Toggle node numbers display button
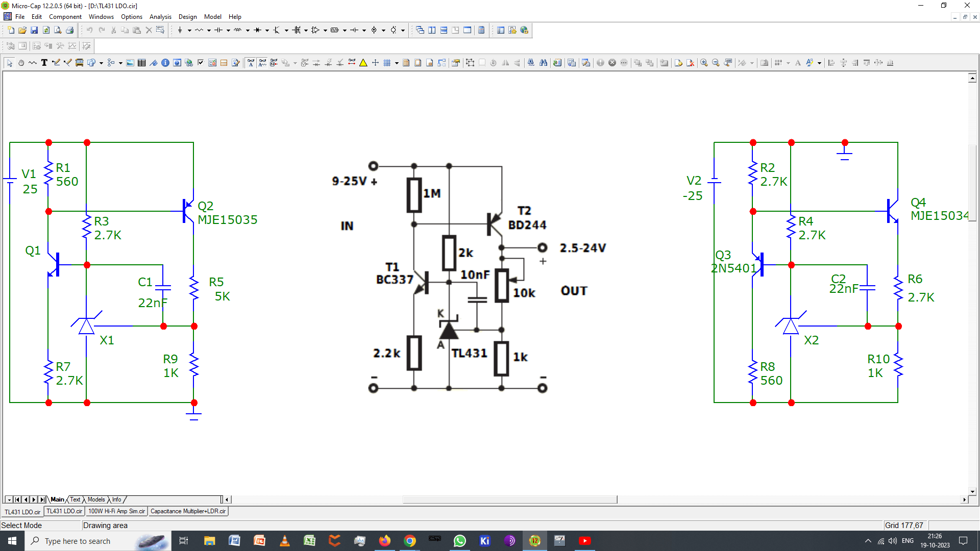Image resolution: width=980 pixels, height=551 pixels. (274, 63)
